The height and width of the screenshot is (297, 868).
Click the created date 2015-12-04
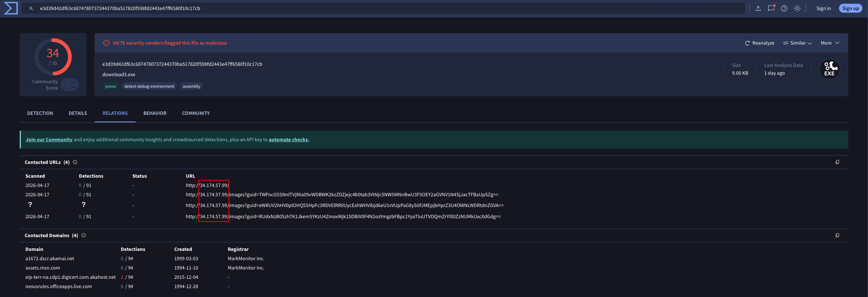pyautogui.click(x=186, y=277)
